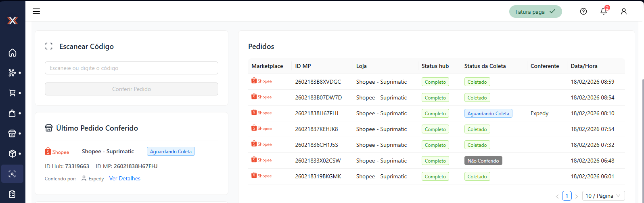Open the clipboard sidebar section
Screen dimensions: 644x203
(x=13, y=194)
